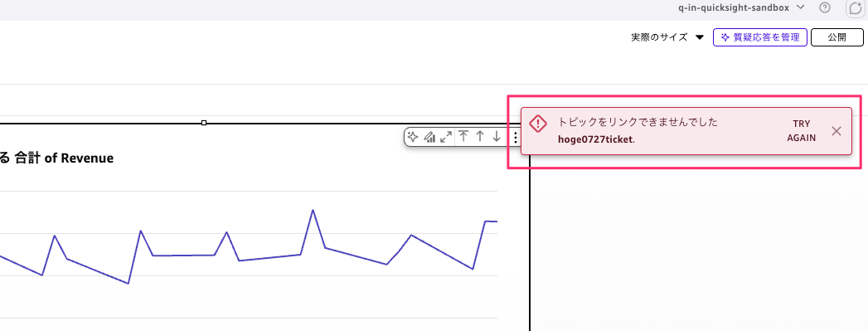868x331 pixels.
Task: Click the トピックをリンクできませんでした message
Action: click(x=638, y=122)
